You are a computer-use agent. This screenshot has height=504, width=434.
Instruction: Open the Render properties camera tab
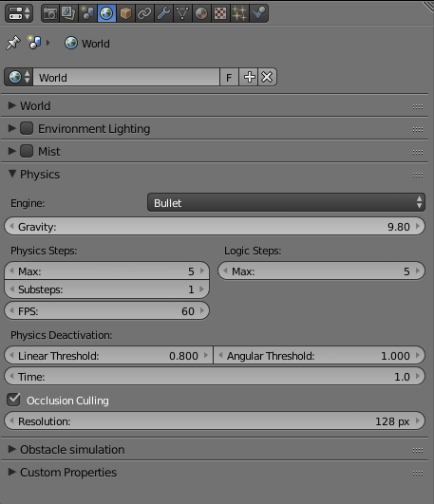50,13
